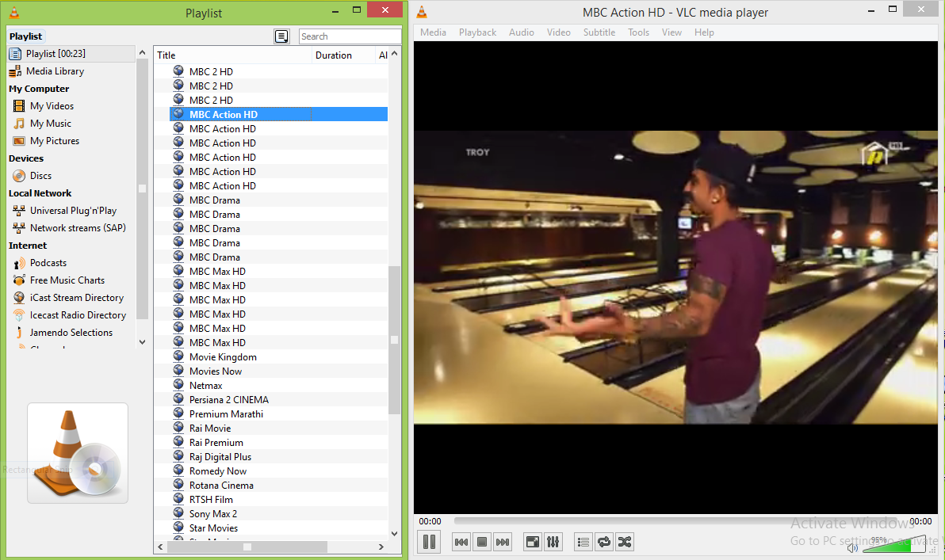945x560 pixels.
Task: Adjust the volume slider at 95%
Action: (x=894, y=543)
